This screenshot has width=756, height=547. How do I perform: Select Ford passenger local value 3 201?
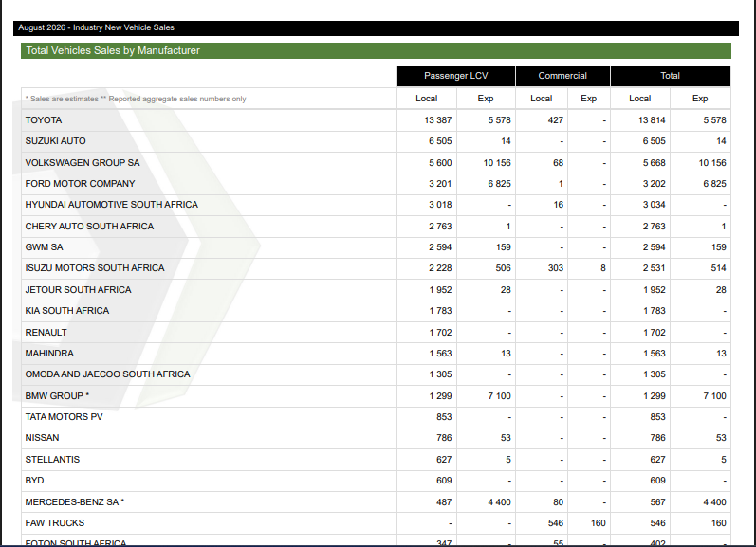pyautogui.click(x=440, y=184)
